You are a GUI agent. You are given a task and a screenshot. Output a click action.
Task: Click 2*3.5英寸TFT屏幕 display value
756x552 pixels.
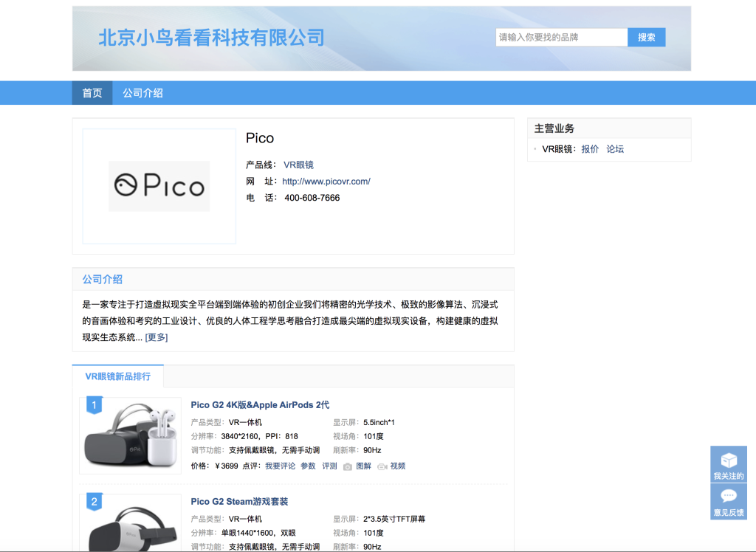pos(394,520)
